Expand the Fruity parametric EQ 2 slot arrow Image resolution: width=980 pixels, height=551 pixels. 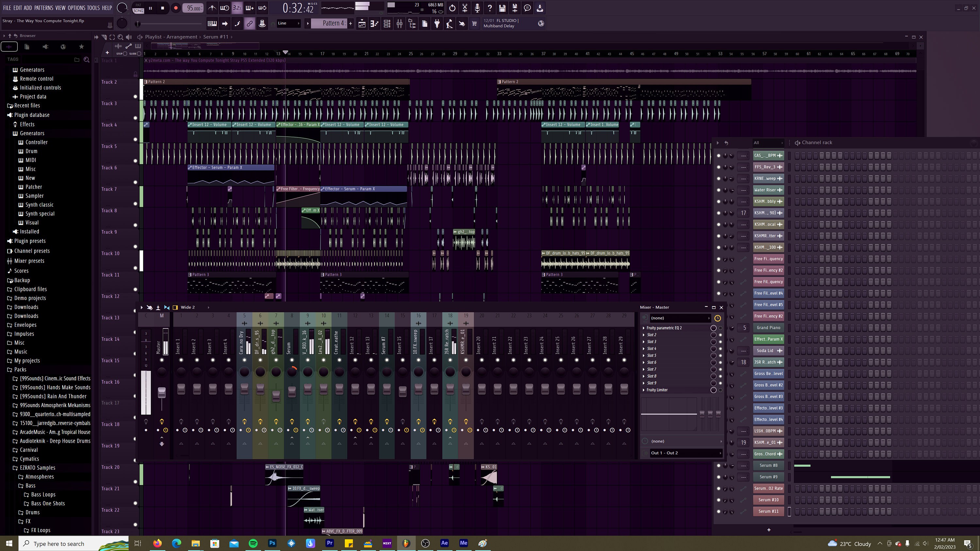644,327
